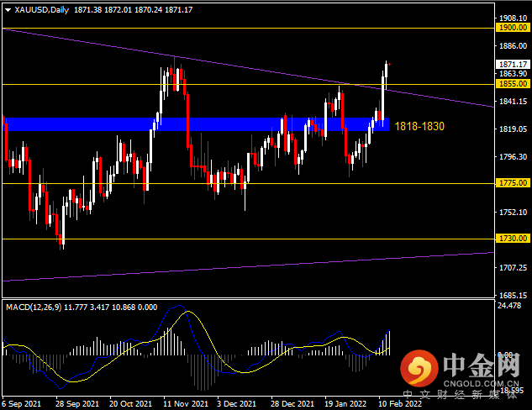
Task: Select the 1900.00 yellow price label
Action: (513, 28)
